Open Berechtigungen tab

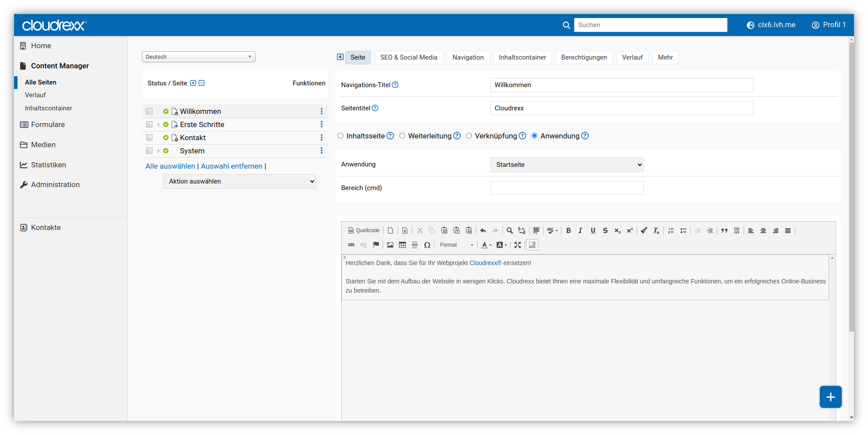[584, 57]
